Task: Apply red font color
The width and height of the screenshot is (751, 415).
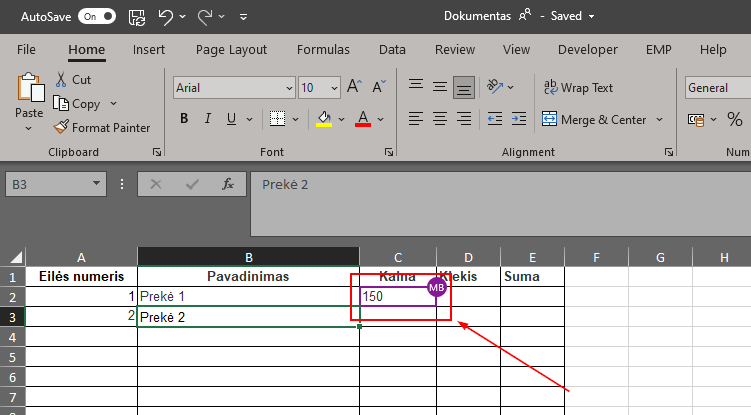Action: [363, 118]
